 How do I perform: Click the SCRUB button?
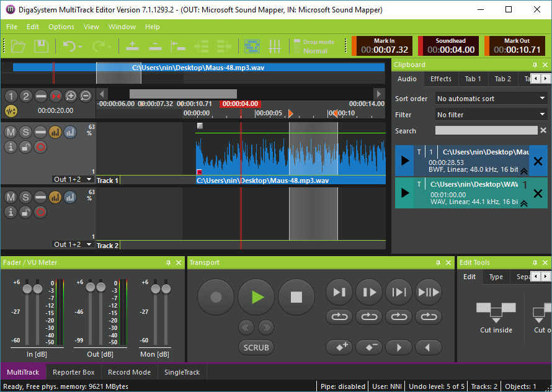tap(256, 347)
